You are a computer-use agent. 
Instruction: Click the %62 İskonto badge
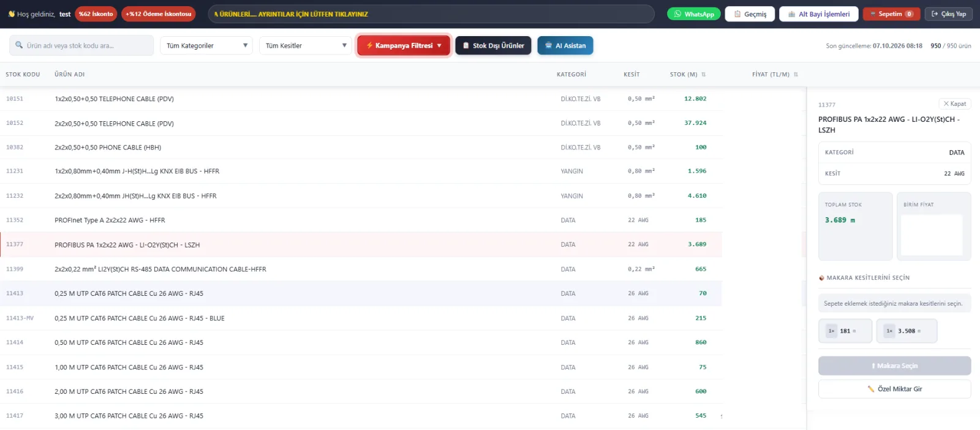pyautogui.click(x=96, y=14)
